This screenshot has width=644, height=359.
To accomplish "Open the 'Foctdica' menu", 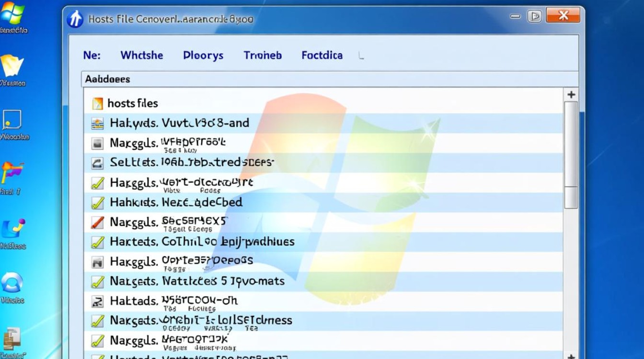I will click(322, 56).
